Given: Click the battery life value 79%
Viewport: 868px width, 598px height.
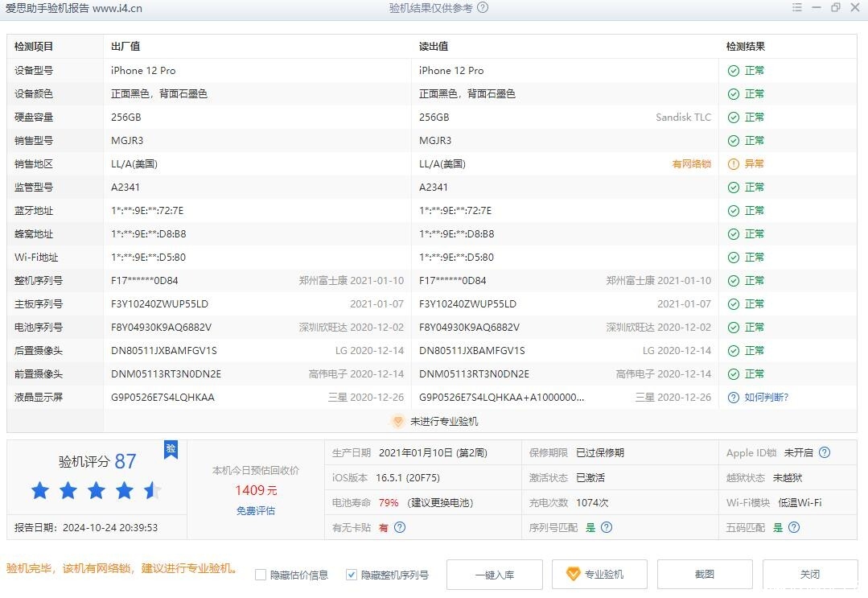Looking at the screenshot, I should [389, 503].
